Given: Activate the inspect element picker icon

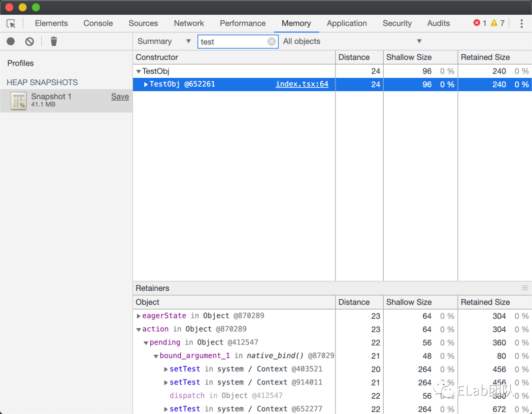Looking at the screenshot, I should (11, 24).
